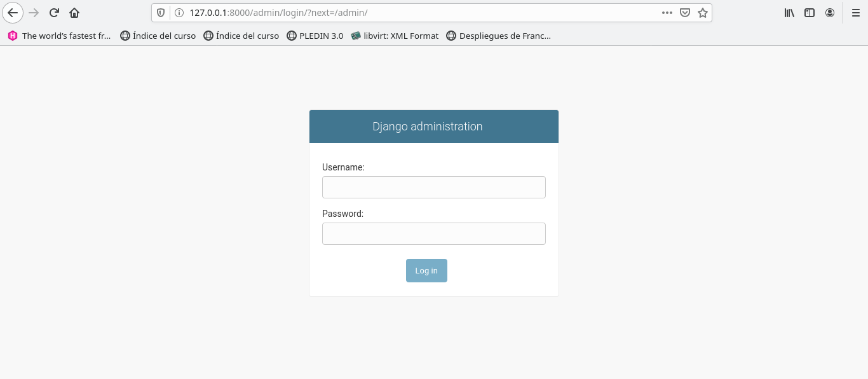Open the 'libvirt: XML Format' bookmark
This screenshot has height=379, width=868.
395,36
